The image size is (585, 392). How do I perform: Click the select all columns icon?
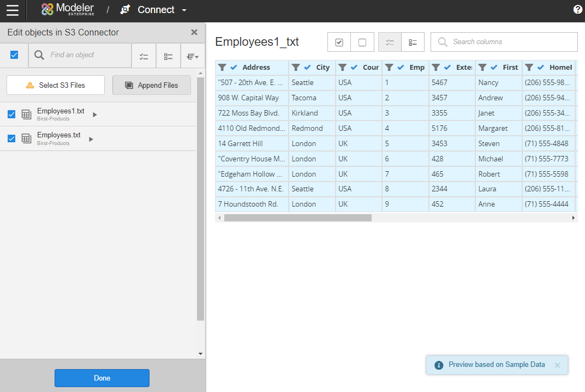click(x=339, y=42)
